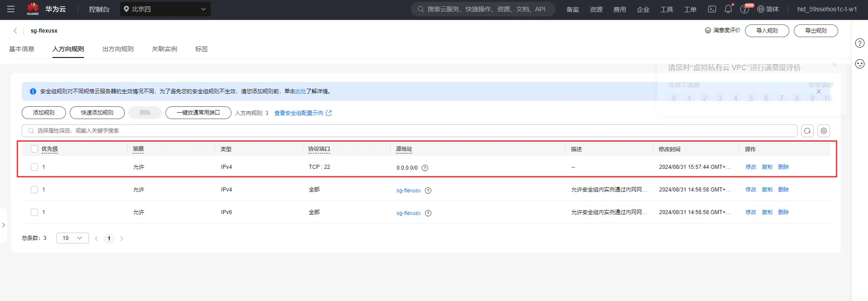Click 满意度评价 link
The height and width of the screenshot is (301, 868).
(x=727, y=30)
